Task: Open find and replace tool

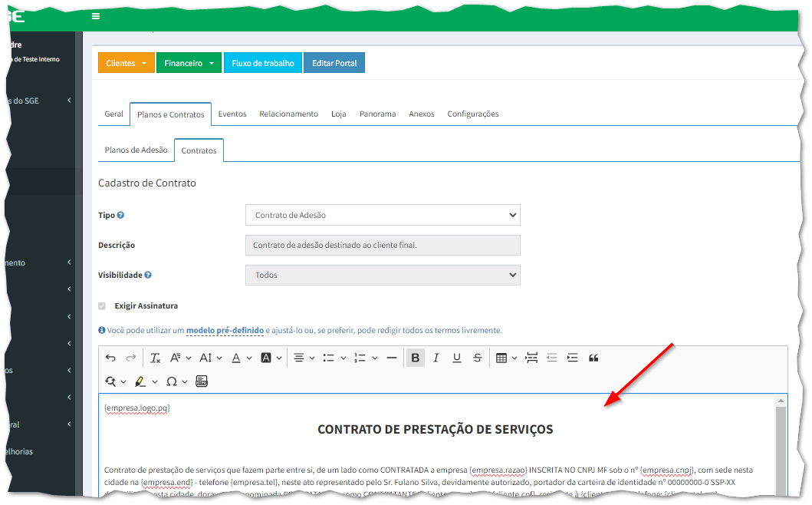Action: 116,381
